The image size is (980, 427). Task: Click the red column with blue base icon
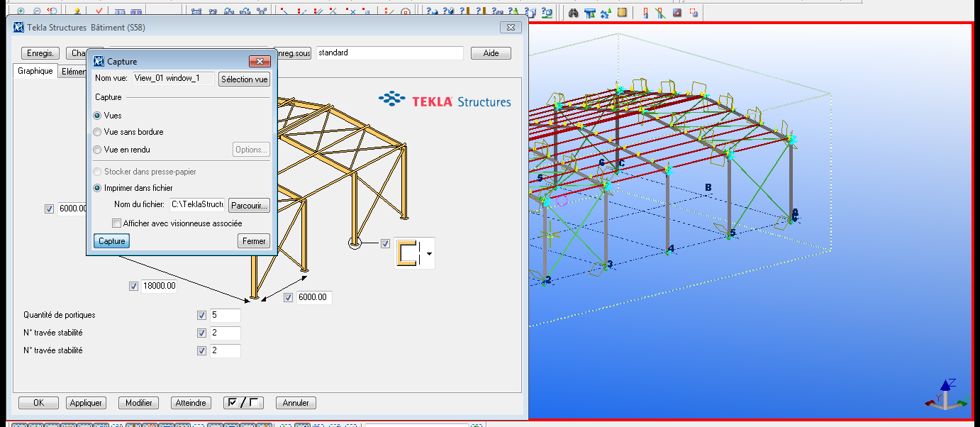[646, 13]
